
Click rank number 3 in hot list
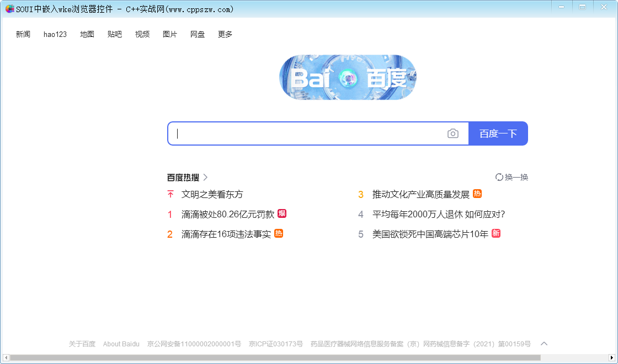tap(361, 195)
